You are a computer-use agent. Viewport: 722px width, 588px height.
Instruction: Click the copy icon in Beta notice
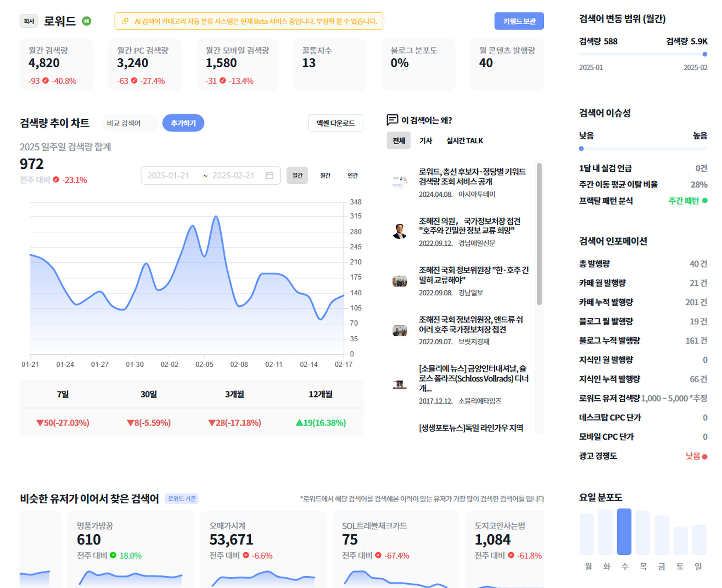(x=125, y=21)
